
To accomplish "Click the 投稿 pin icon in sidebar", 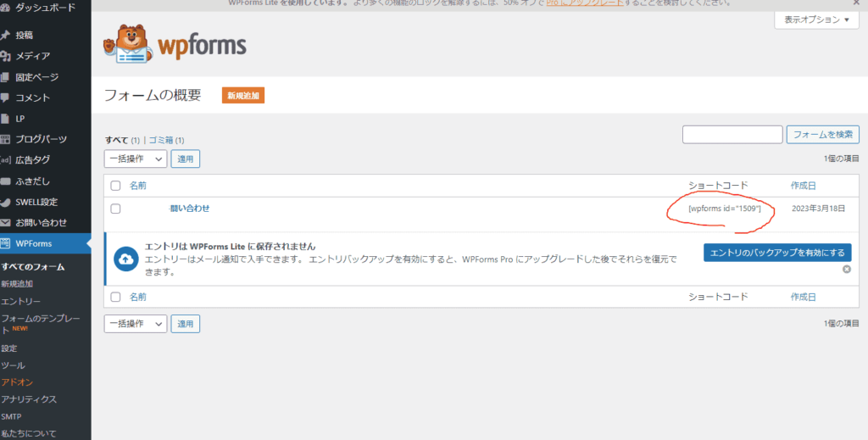I will click(x=5, y=35).
